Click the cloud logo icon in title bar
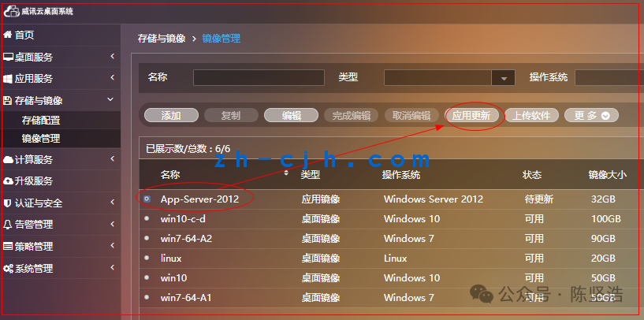 [x=12, y=12]
